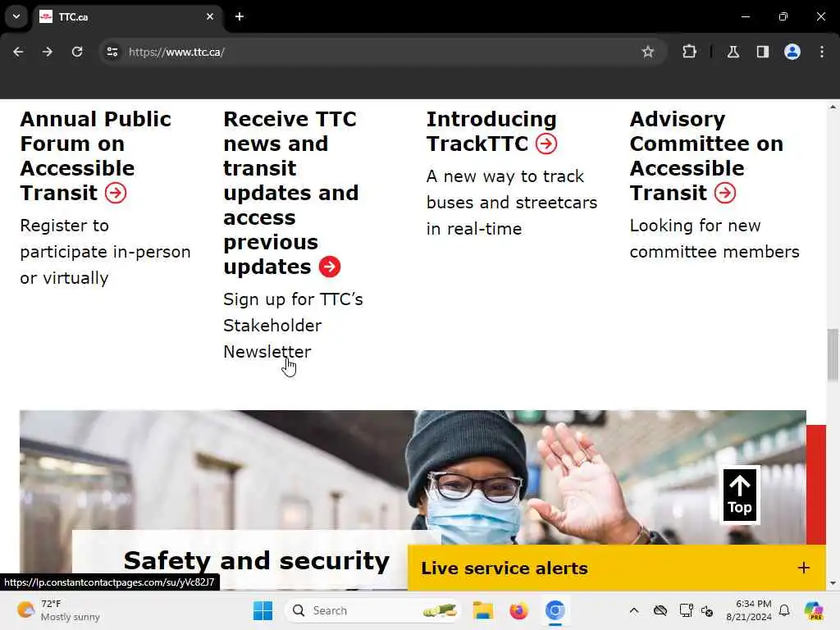
Task: Open a new browser tab
Action: click(240, 16)
